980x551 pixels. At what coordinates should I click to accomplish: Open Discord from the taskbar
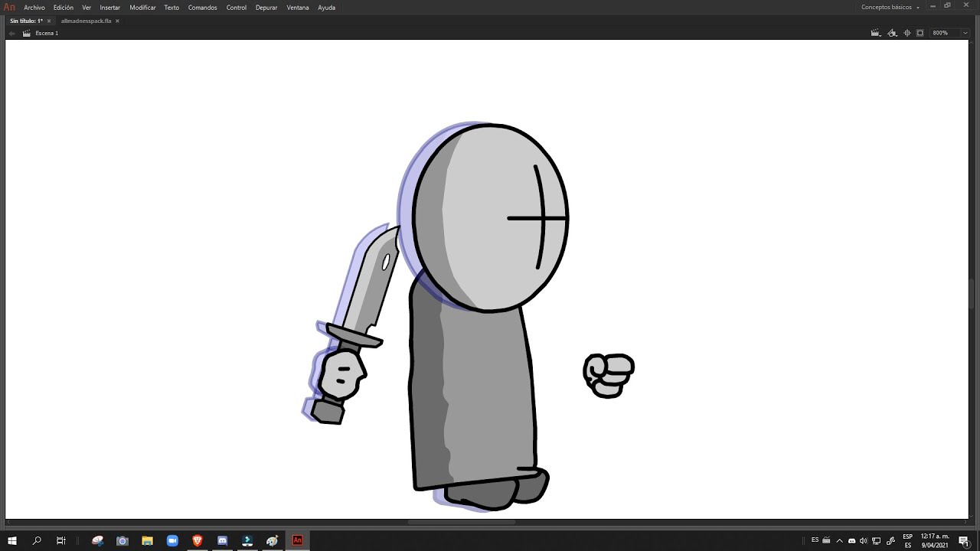click(223, 540)
